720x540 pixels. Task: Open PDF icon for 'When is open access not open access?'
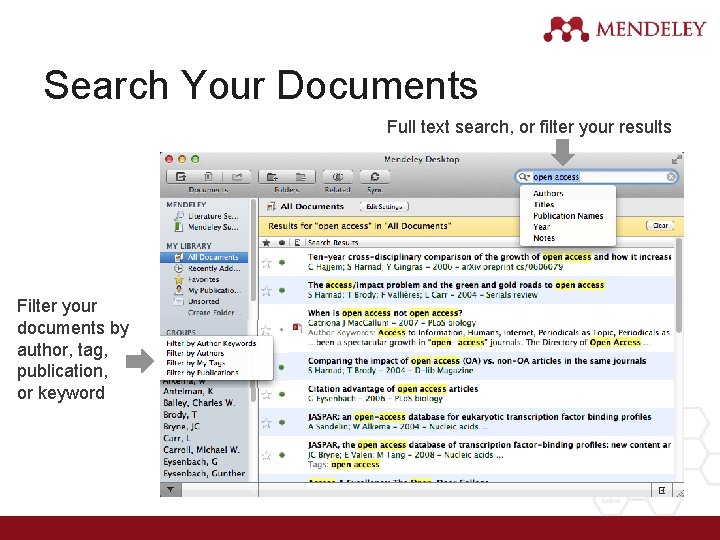[x=297, y=327]
